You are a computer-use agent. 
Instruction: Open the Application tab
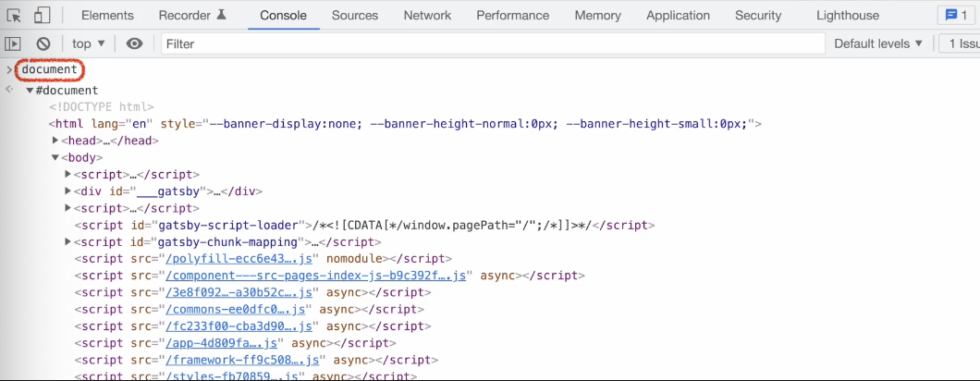(678, 16)
